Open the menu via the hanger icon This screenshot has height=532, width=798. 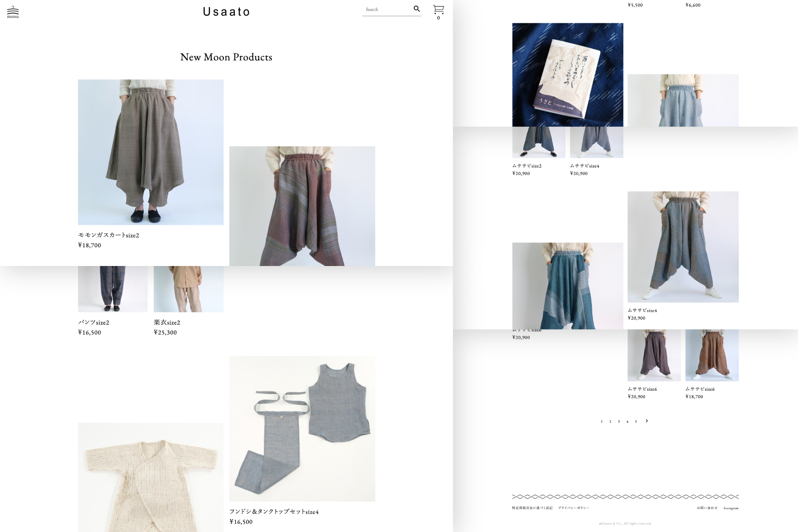pyautogui.click(x=12, y=11)
